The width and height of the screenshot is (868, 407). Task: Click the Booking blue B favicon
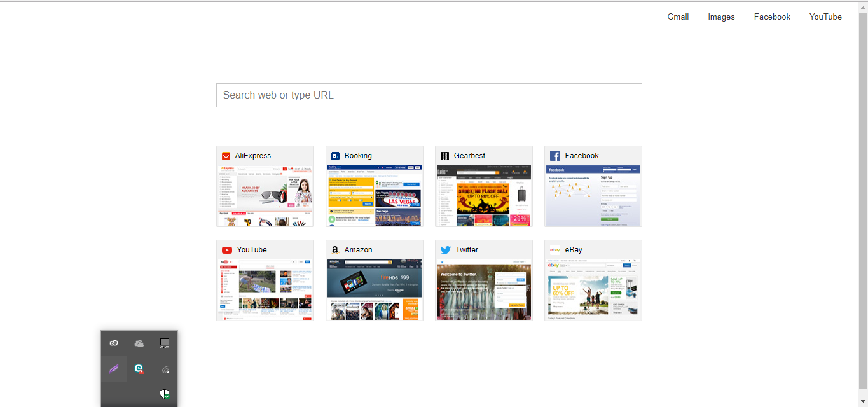[335, 156]
